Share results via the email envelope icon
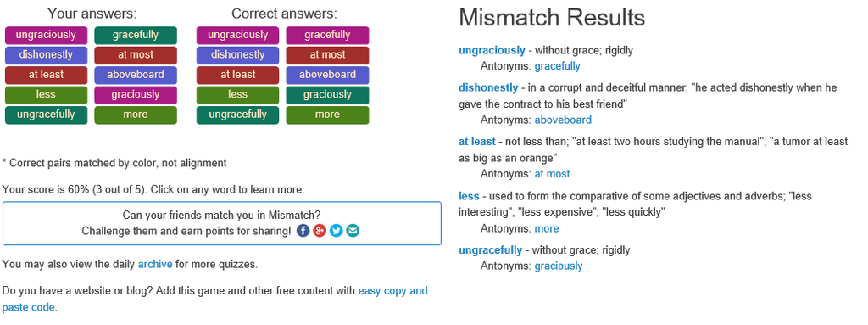 pyautogui.click(x=353, y=231)
